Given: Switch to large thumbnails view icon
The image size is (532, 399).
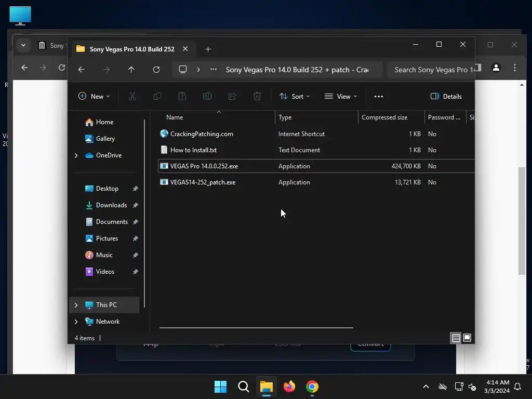Looking at the screenshot, I should coord(467,338).
